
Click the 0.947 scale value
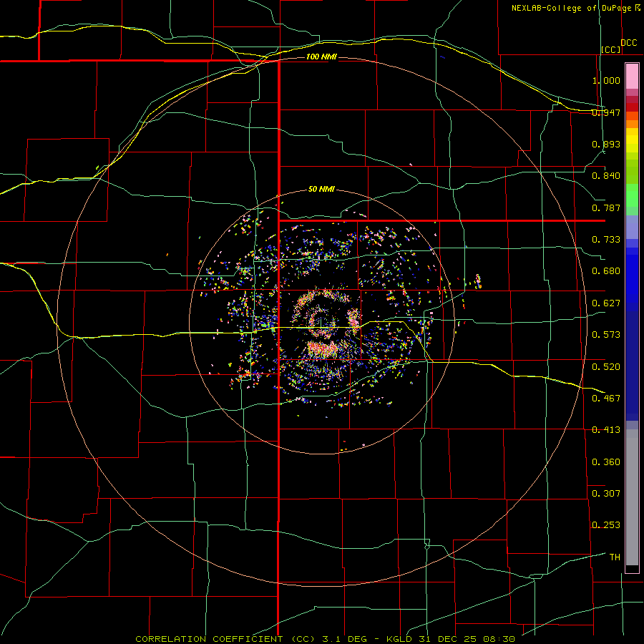click(606, 112)
